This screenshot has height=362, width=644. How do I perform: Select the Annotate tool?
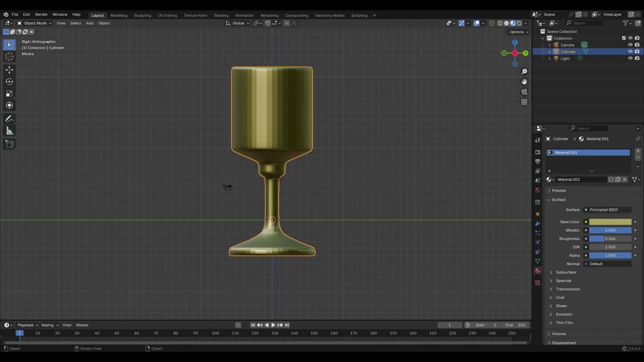[x=9, y=119]
